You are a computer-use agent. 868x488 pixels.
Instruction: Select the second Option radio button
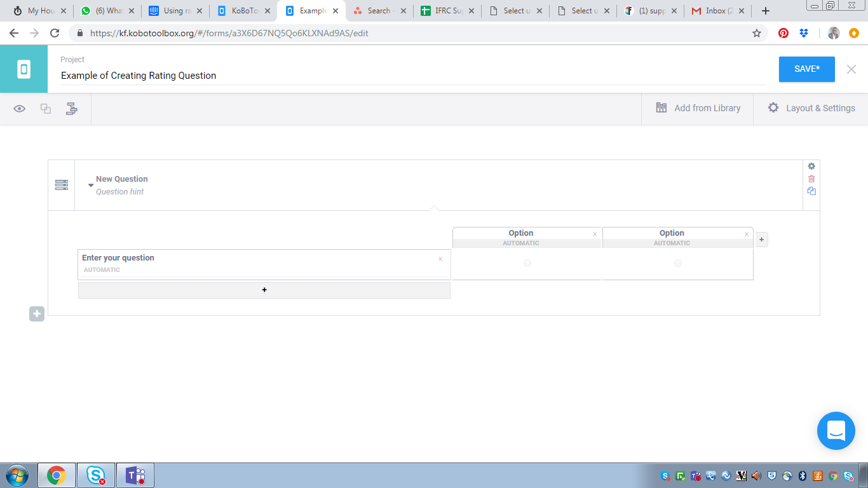(x=678, y=263)
